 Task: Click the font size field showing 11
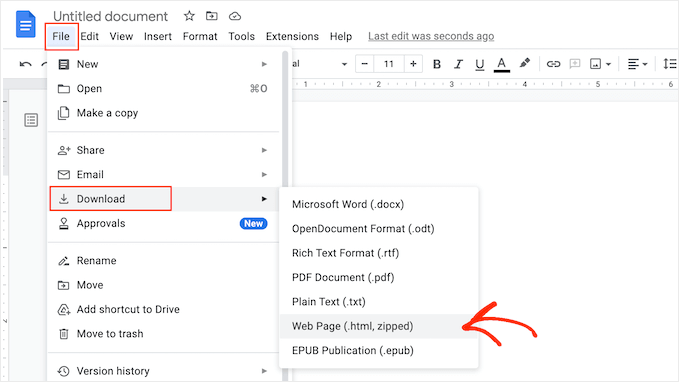(x=389, y=64)
